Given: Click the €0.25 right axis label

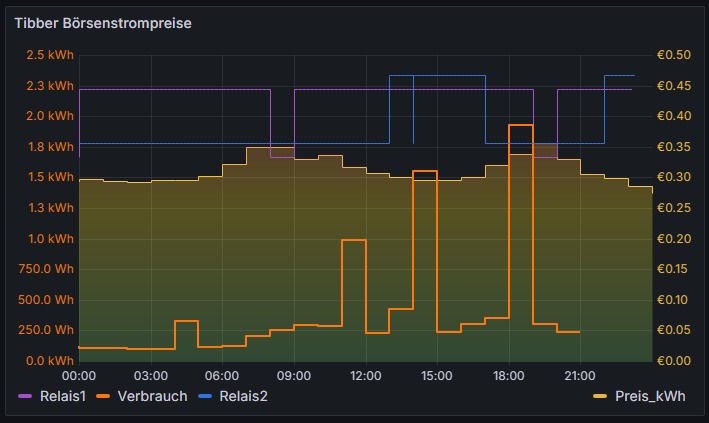Looking at the screenshot, I should tap(674, 208).
